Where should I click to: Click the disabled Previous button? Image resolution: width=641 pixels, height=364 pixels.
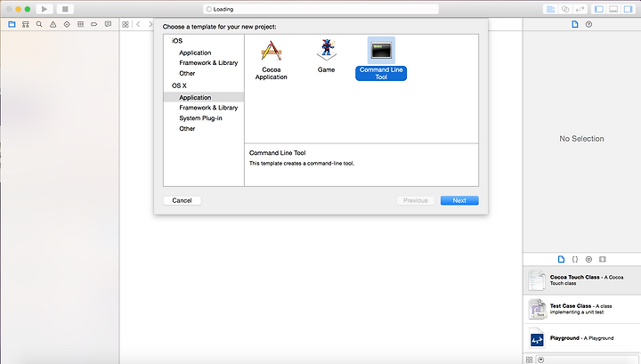coord(416,200)
